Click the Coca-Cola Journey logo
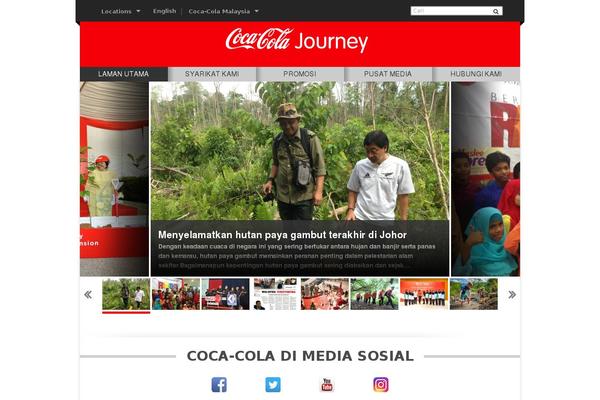The width and height of the screenshot is (600, 400). point(297,40)
